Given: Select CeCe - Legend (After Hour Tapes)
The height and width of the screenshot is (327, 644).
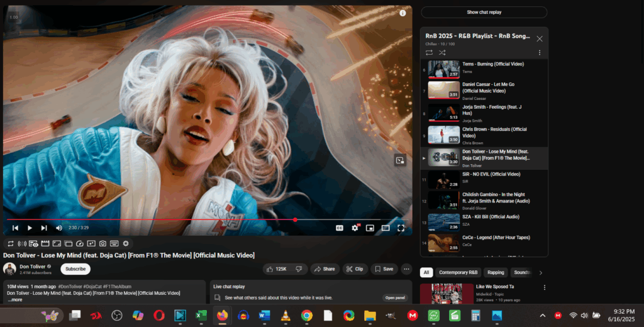Looking at the screenshot, I should pyautogui.click(x=484, y=243).
